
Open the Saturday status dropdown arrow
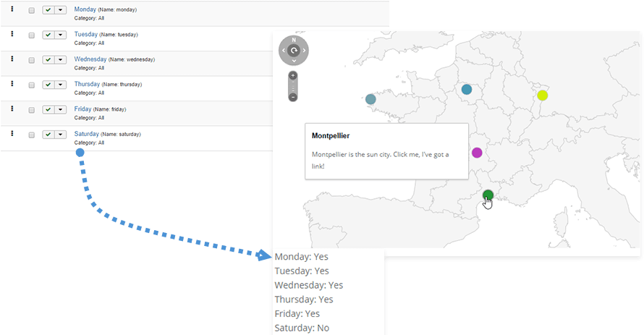60,135
